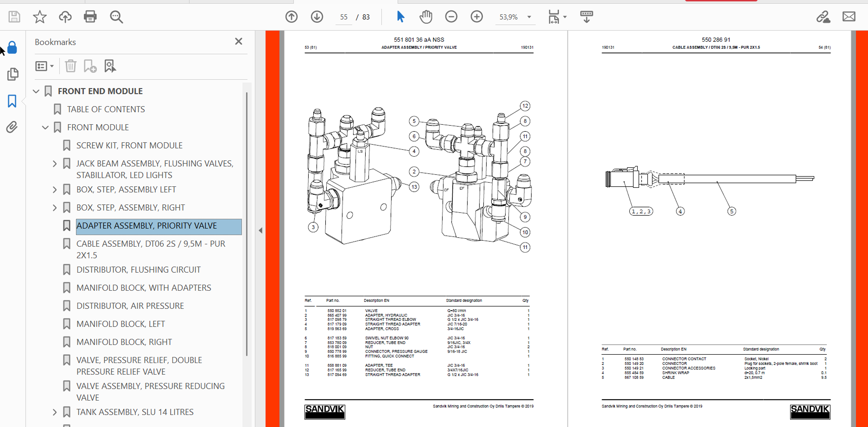868x427 pixels.
Task: Click the print file icon
Action: (90, 17)
